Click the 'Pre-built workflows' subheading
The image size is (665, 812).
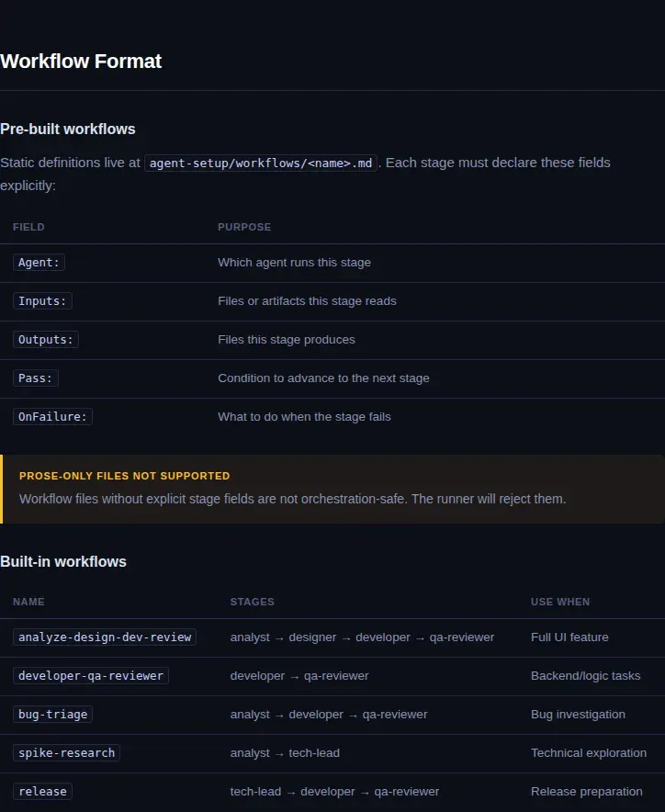tap(67, 129)
